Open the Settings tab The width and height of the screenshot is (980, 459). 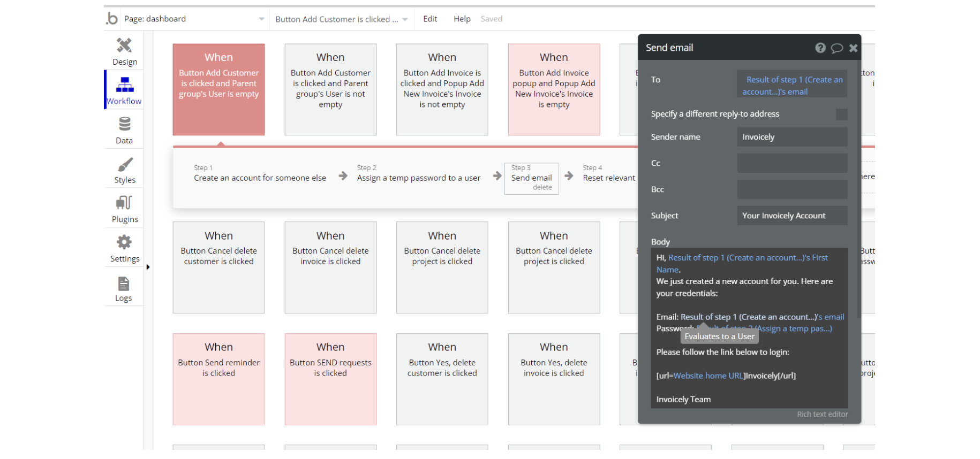point(124,248)
